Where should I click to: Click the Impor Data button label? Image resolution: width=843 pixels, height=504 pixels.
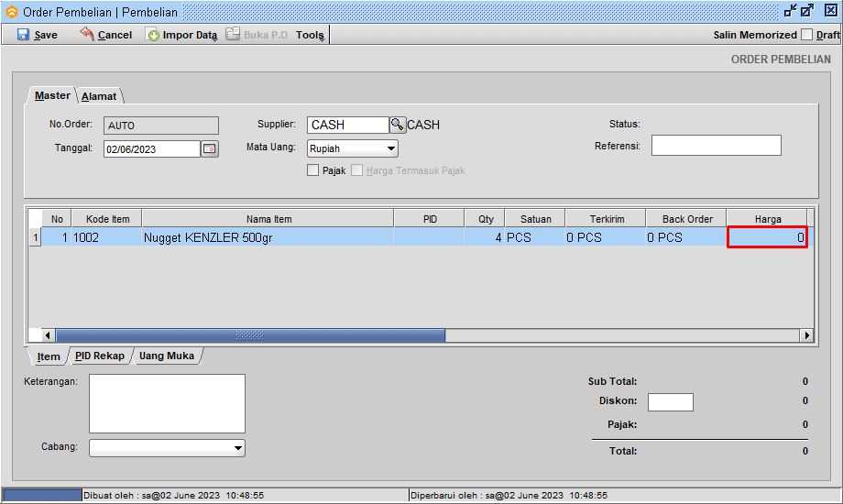pyautogui.click(x=190, y=35)
